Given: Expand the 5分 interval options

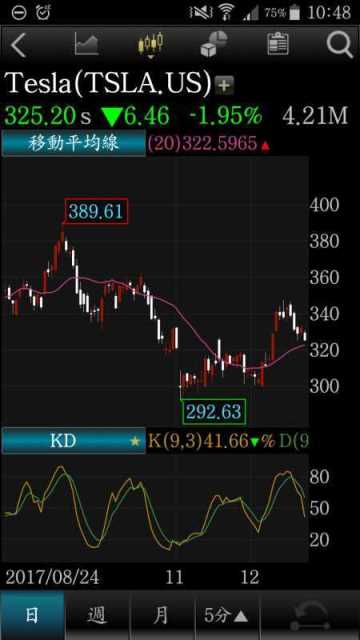Looking at the screenshot, I should point(227,616).
